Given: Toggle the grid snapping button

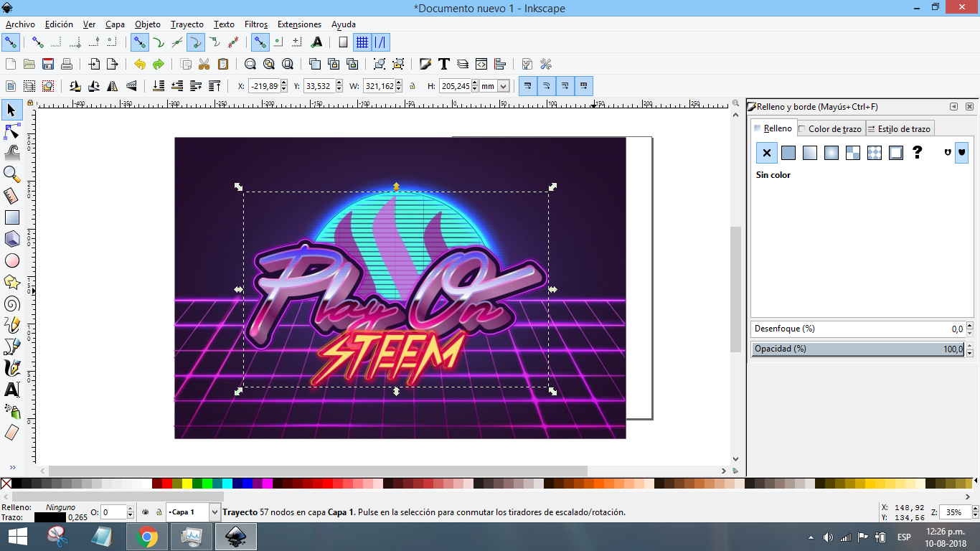Looking at the screenshot, I should (362, 42).
